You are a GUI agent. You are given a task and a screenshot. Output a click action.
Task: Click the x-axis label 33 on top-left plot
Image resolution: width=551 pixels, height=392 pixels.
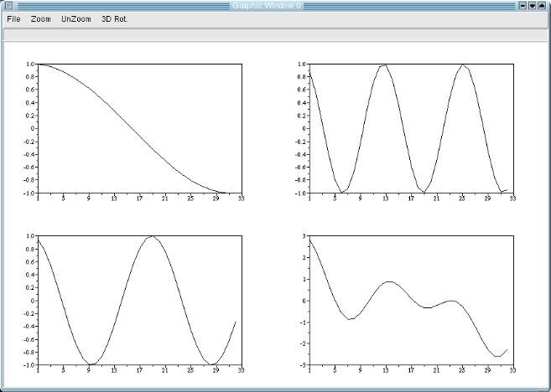click(x=242, y=198)
